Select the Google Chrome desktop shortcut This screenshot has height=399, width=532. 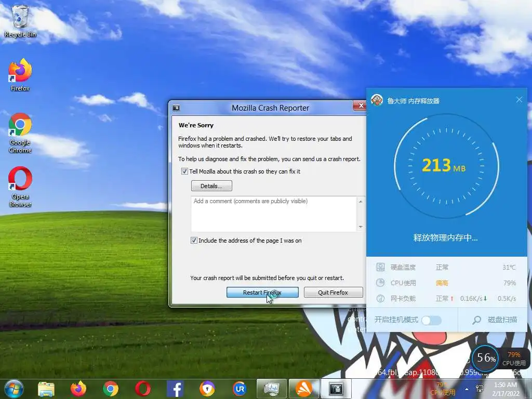click(20, 132)
